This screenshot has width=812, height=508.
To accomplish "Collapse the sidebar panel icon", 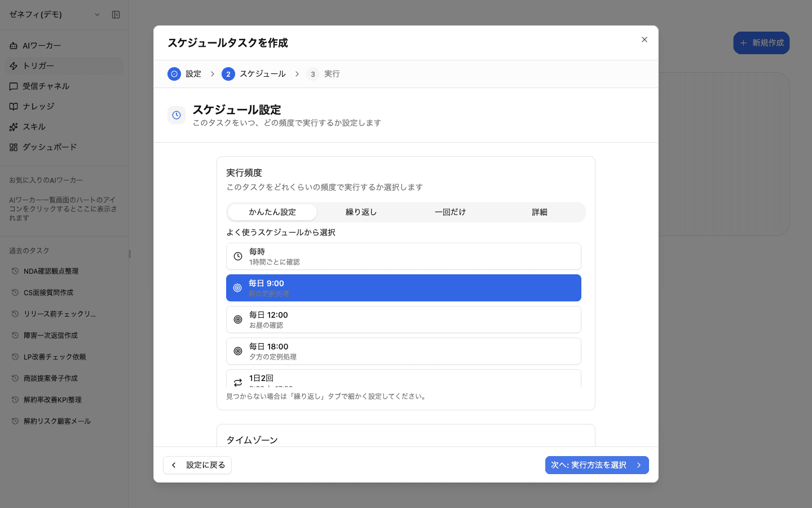I will point(116,15).
